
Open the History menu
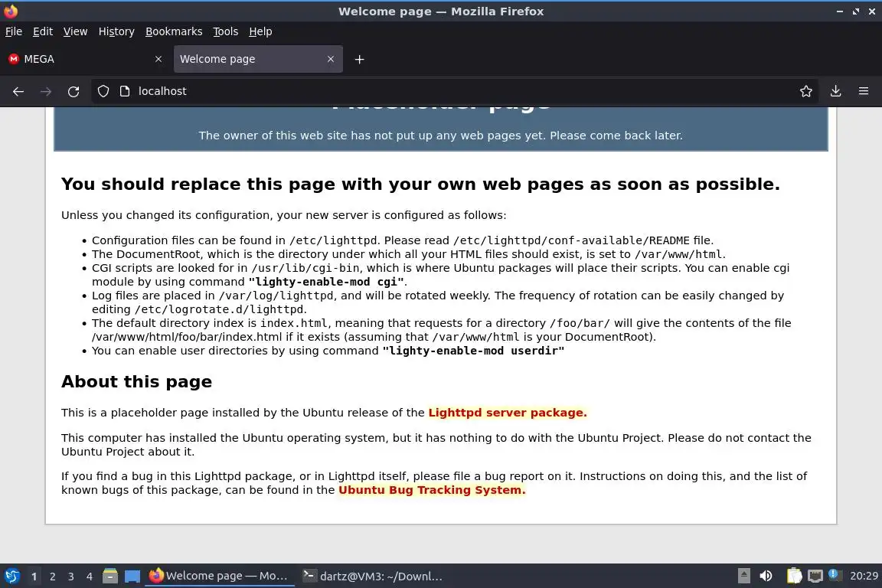click(116, 31)
